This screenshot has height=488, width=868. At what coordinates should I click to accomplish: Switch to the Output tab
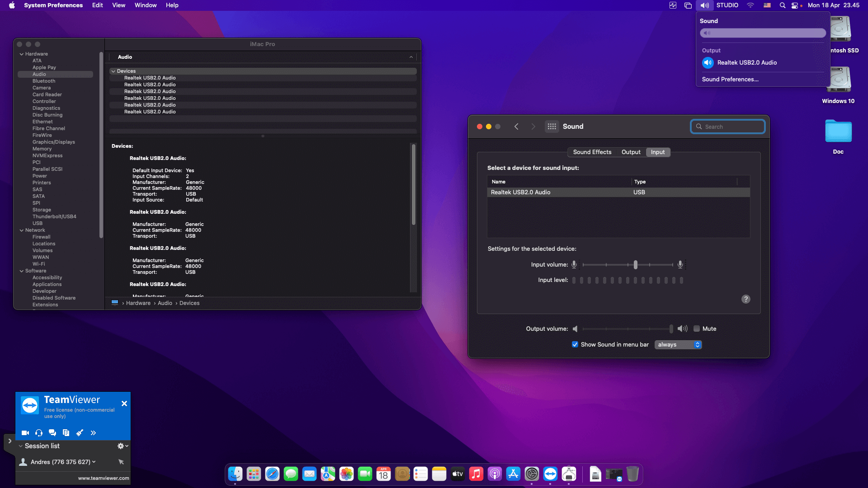coord(631,152)
